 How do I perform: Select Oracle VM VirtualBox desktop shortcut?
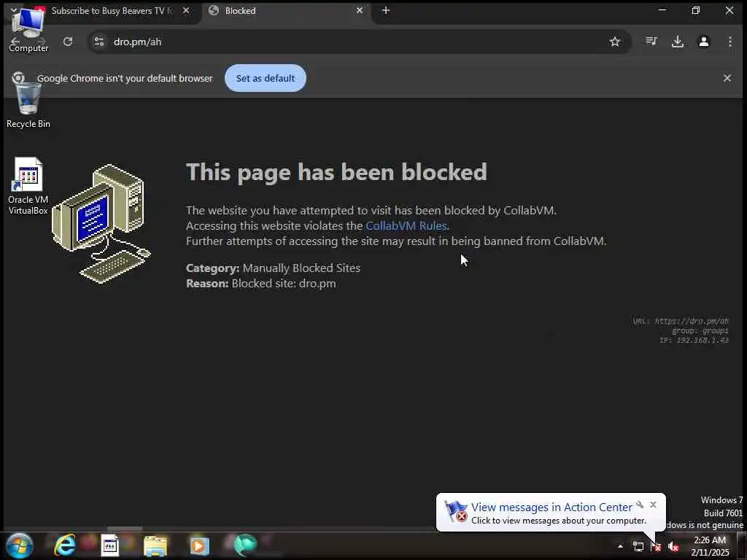pos(28,186)
